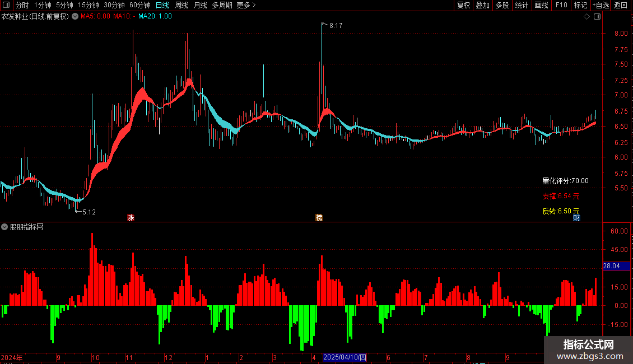Click the 5.12 low price label

point(89,212)
